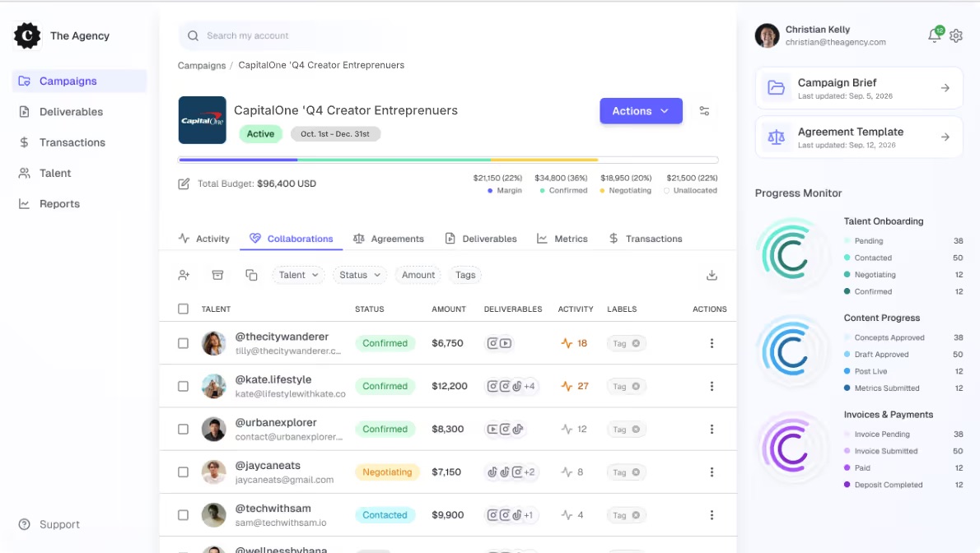
Task: Click the Active status badge
Action: point(260,133)
